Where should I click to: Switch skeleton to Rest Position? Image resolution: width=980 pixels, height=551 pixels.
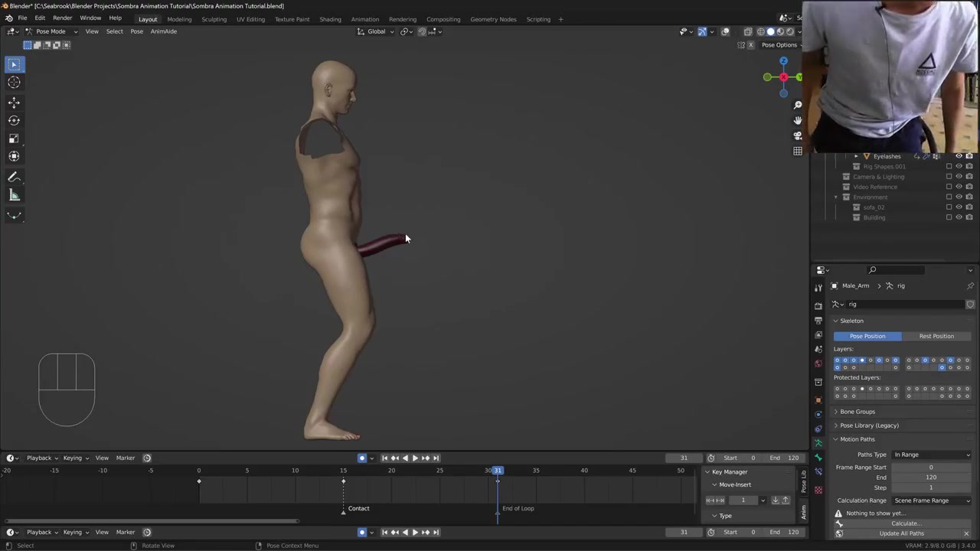(x=936, y=336)
